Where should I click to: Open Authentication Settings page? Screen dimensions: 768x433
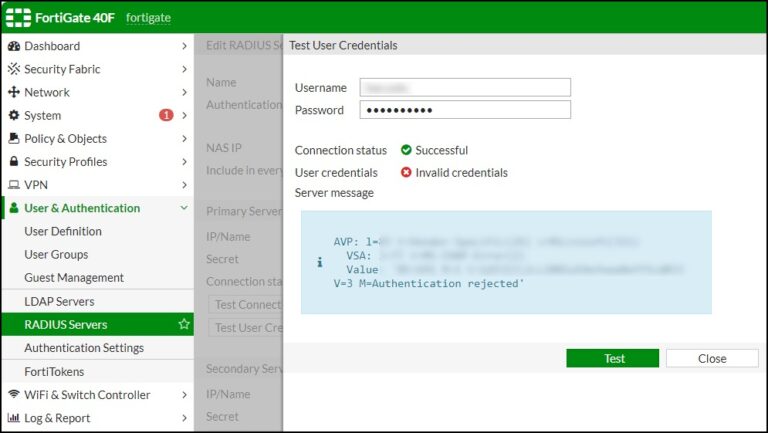pos(97,347)
